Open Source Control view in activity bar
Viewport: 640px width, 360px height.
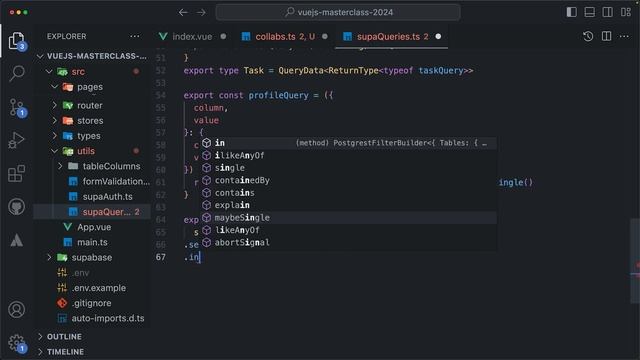point(17,107)
